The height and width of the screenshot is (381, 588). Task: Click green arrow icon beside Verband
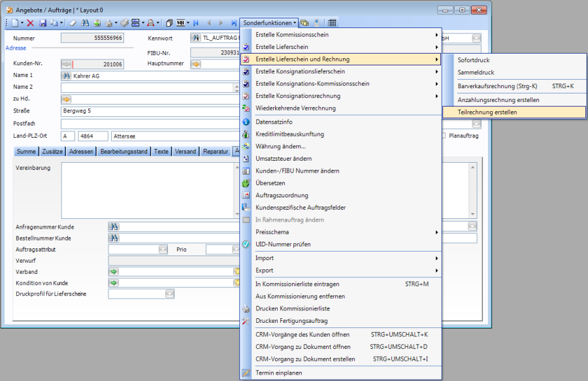click(114, 271)
